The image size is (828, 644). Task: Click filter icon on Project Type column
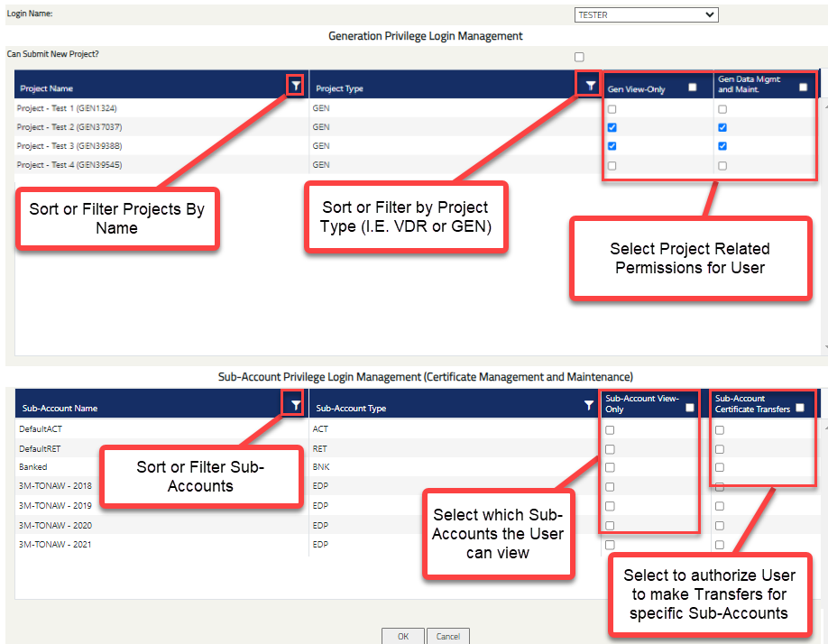590,85
